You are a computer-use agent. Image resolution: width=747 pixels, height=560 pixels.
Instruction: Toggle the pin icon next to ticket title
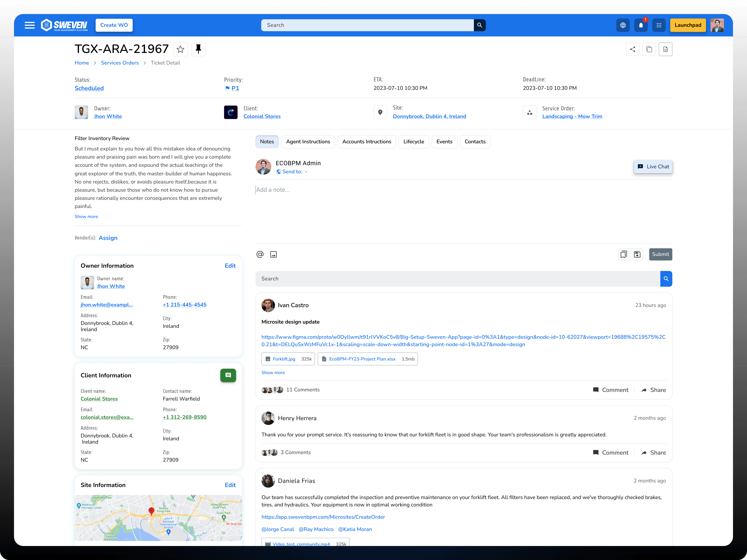(198, 49)
